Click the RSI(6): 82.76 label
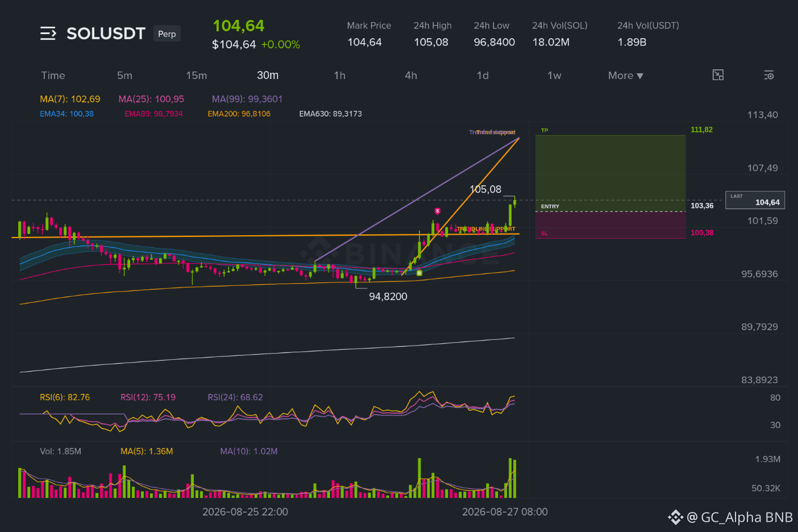The image size is (798, 532). pos(65,397)
